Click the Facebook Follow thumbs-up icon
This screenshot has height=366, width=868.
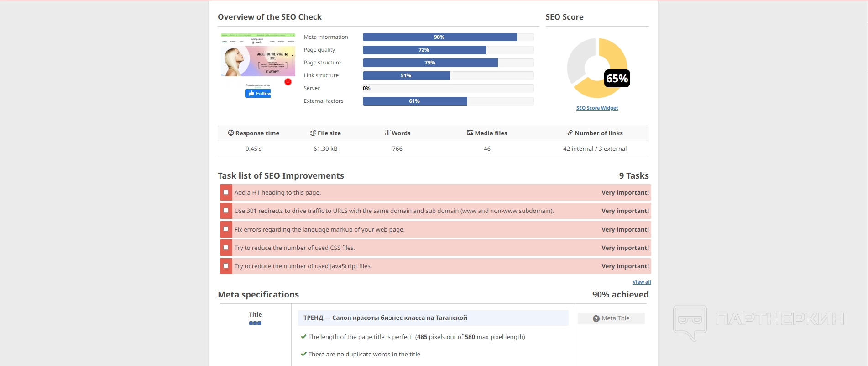coord(251,93)
